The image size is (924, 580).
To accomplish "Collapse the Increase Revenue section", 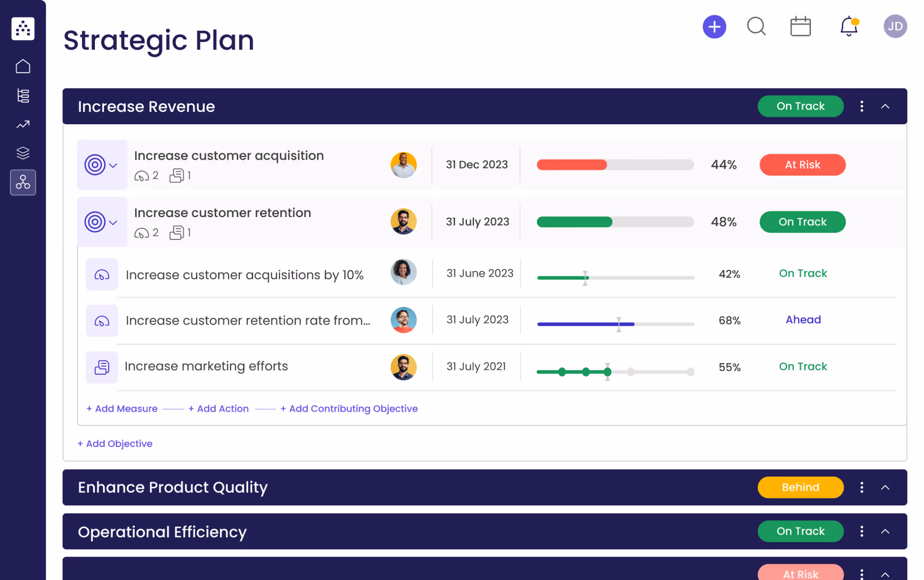I will [886, 106].
